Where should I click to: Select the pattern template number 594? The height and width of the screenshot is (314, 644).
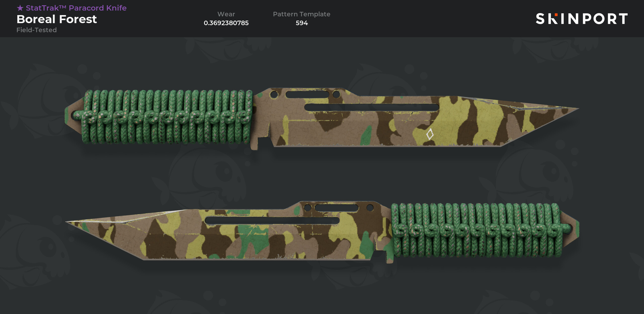[x=302, y=23]
